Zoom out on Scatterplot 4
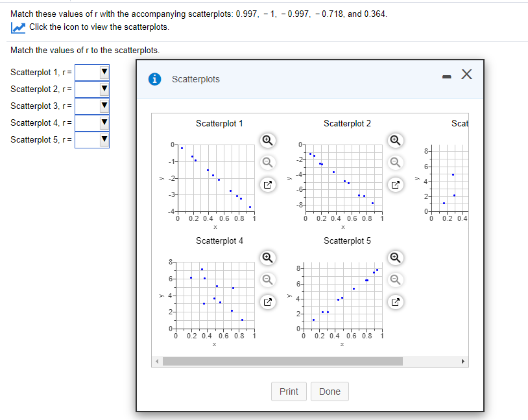This screenshot has height=420, width=528. [267, 279]
